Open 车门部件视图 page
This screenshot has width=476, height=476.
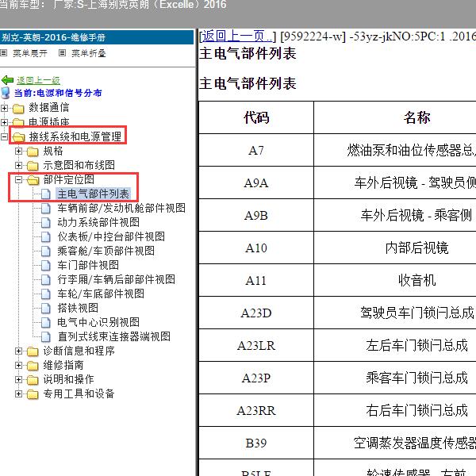click(88, 265)
